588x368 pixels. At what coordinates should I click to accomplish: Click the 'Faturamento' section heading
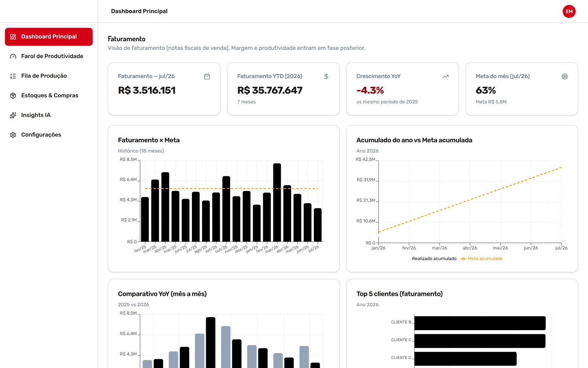[126, 39]
